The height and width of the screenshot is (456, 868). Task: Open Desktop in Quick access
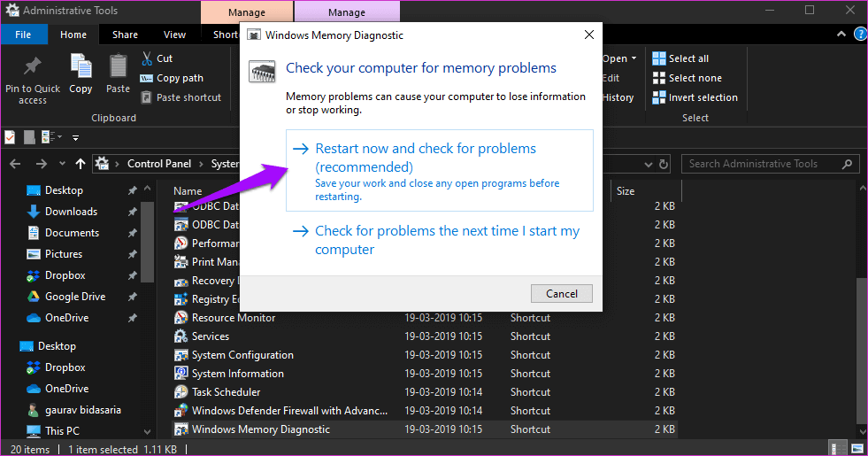pyautogui.click(x=64, y=190)
